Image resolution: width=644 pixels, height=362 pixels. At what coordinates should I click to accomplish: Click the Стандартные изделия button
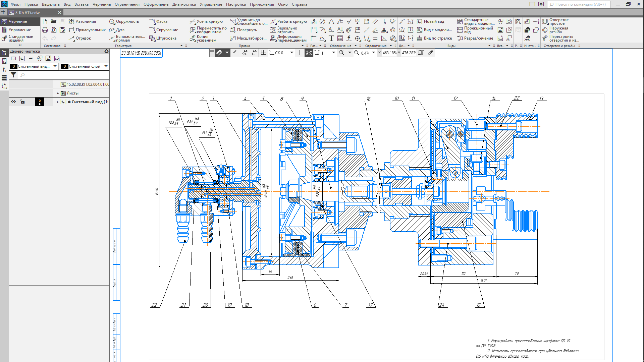(19, 38)
